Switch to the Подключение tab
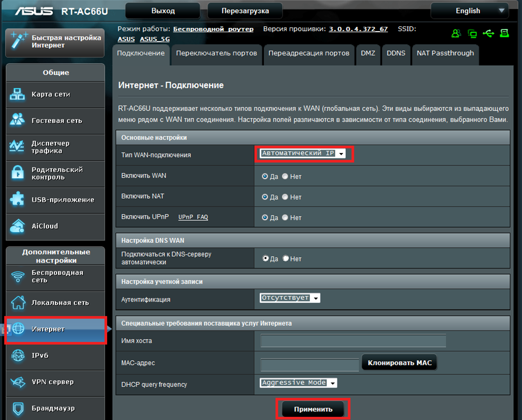Screen dimensions: 522x420 (x=141, y=54)
